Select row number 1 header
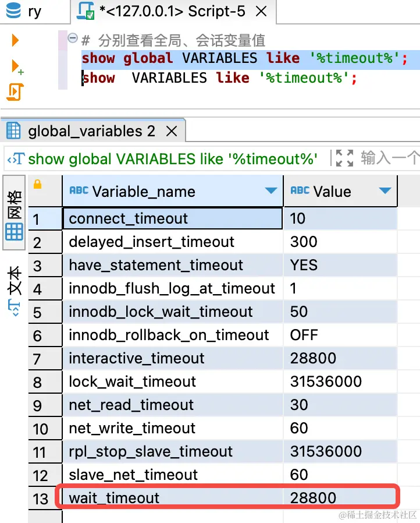The height and width of the screenshot is (523, 420). coord(45,219)
